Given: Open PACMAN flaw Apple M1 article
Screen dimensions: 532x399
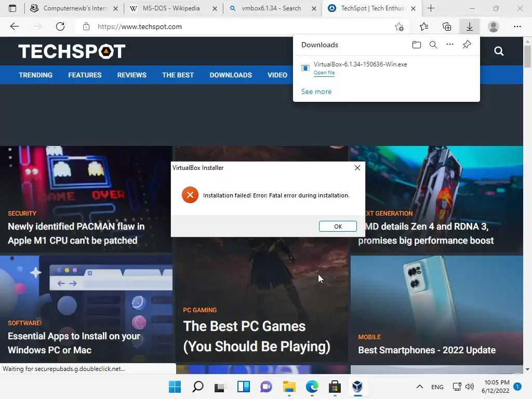Looking at the screenshot, I should (x=76, y=233).
